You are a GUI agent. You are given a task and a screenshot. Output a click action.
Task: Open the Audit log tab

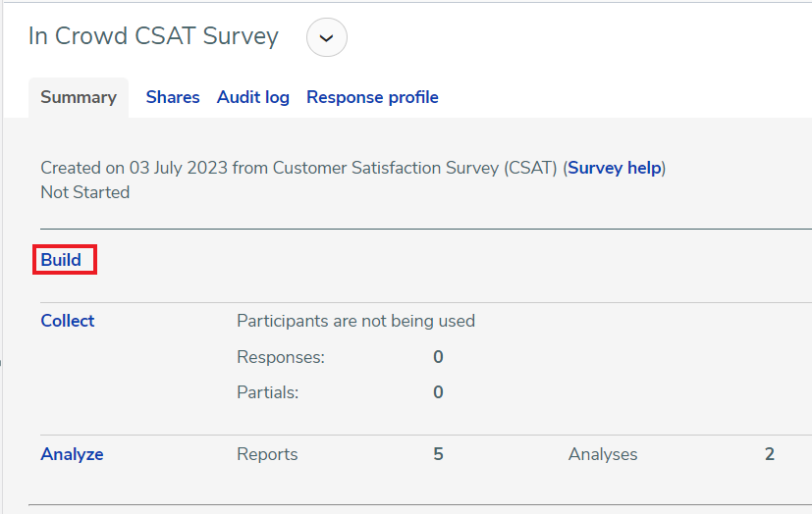[x=253, y=97]
